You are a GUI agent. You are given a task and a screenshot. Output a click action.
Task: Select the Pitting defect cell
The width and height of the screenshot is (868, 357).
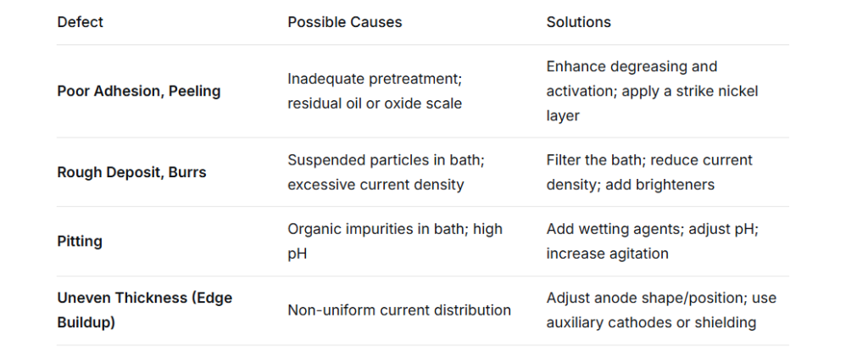80,242
